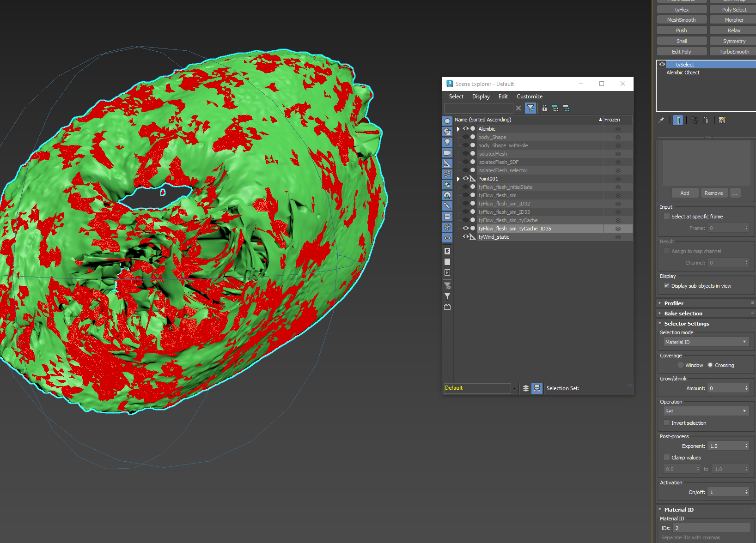Remove modifier using the trash icon

pos(706,121)
